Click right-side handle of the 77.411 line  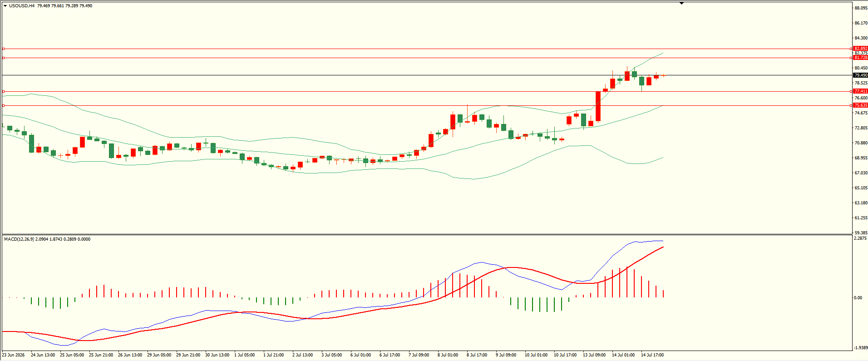click(851, 91)
